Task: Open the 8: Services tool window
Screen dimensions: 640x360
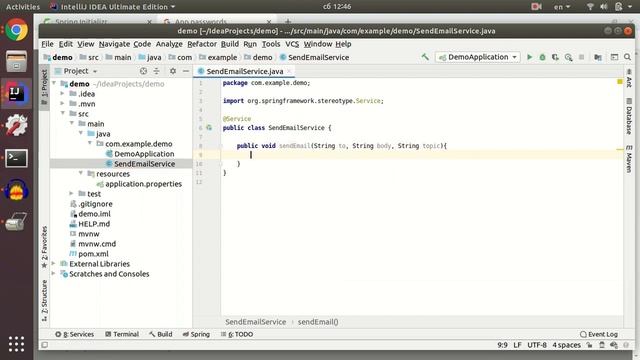Action: click(75, 334)
